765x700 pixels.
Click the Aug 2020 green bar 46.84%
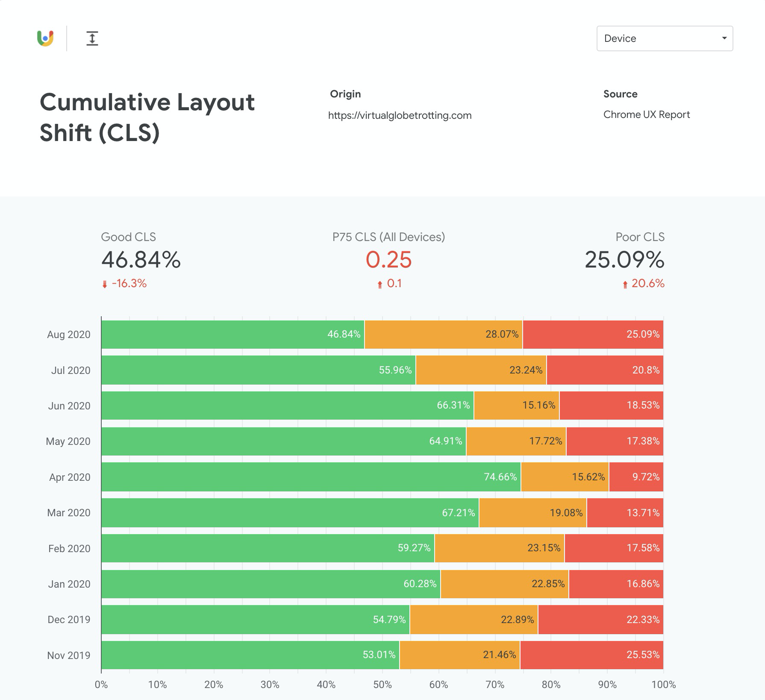tap(233, 334)
